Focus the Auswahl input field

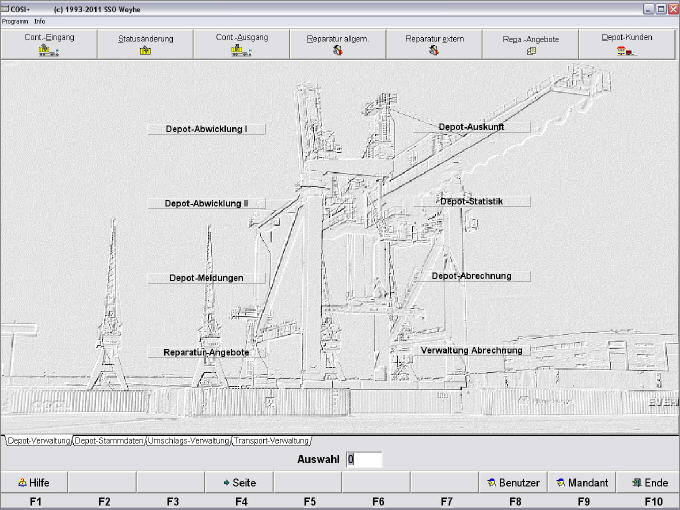364,460
